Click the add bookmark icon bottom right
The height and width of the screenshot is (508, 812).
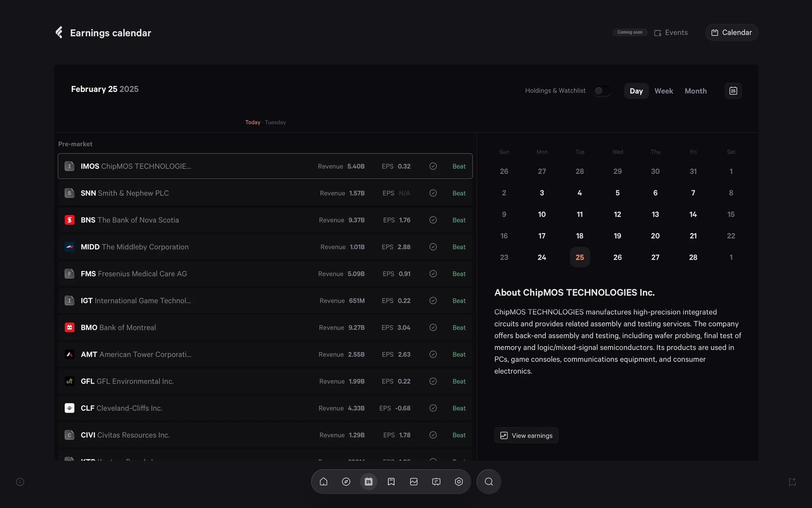tap(792, 482)
